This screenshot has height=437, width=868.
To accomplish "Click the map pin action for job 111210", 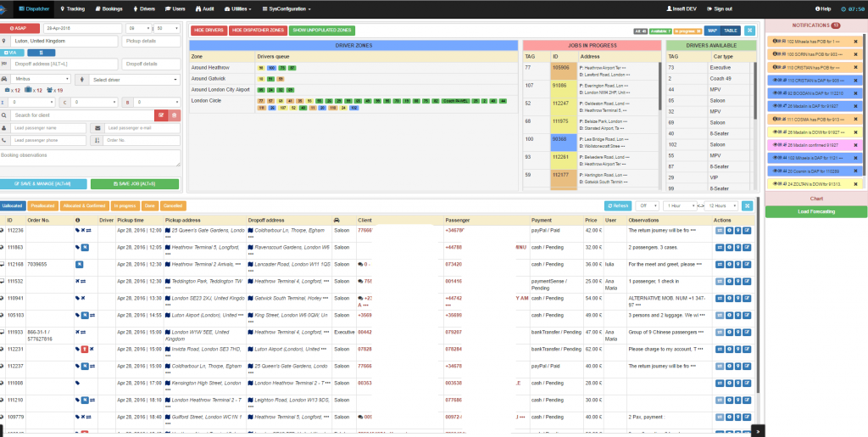I will pyautogui.click(x=738, y=400).
